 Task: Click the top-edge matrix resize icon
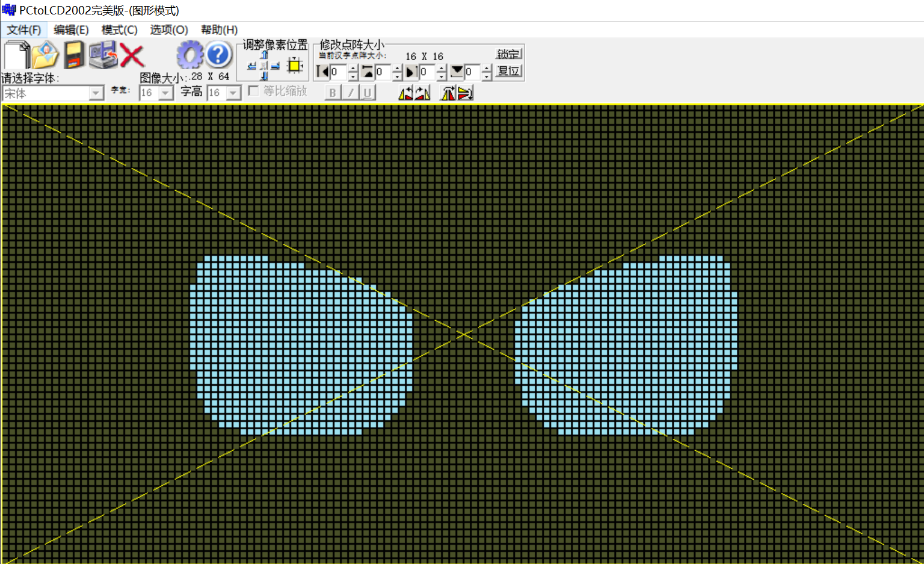368,72
